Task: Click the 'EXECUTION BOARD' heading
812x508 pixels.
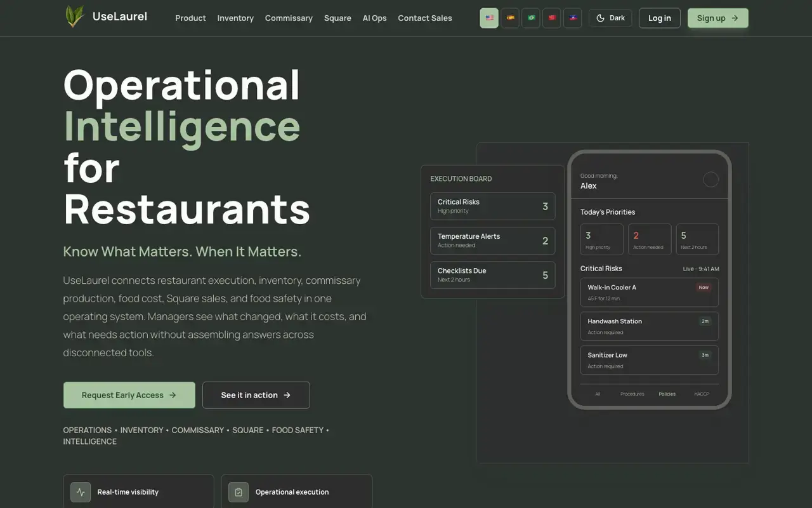Action: pos(461,179)
